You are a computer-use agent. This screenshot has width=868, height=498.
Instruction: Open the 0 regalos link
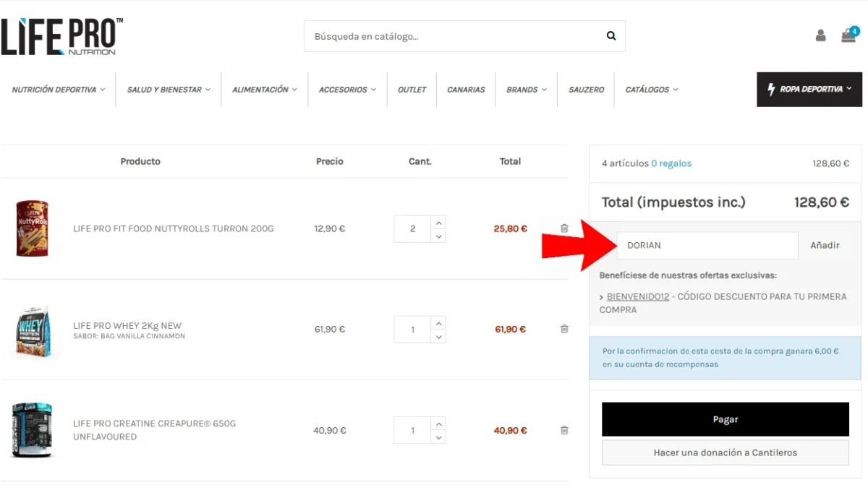pyautogui.click(x=671, y=163)
